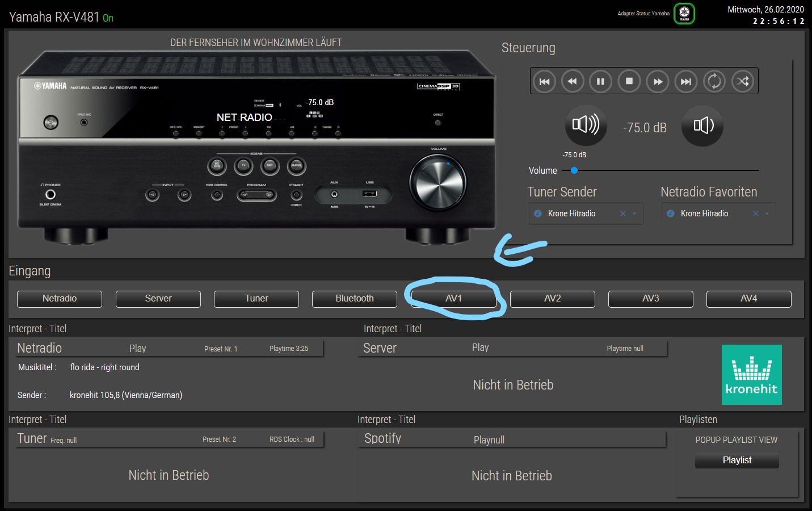Skip to next track in Steuerung
This screenshot has width=812, height=511.
click(x=686, y=81)
